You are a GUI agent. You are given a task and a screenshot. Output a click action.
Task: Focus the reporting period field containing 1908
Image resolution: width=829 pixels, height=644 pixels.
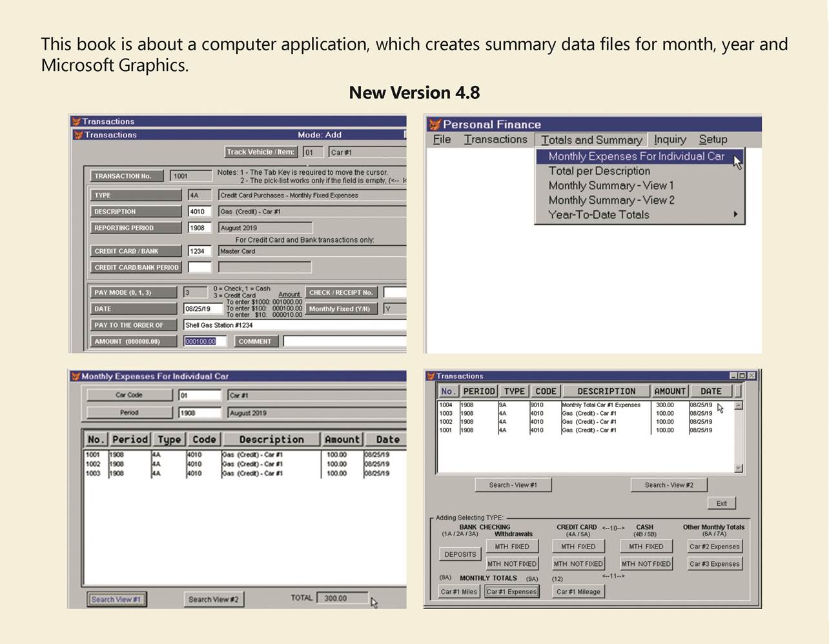(x=200, y=228)
